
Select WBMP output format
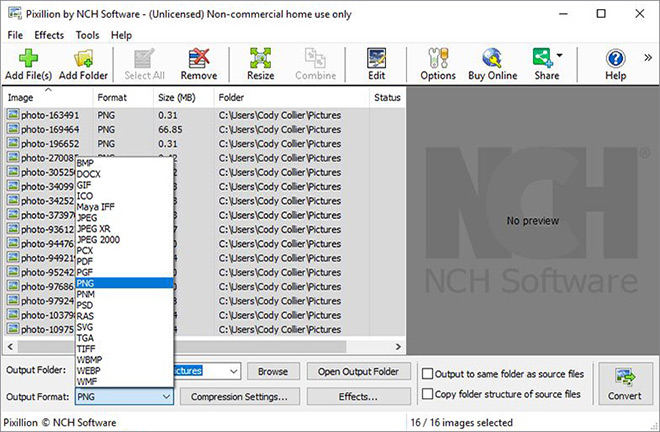(x=124, y=360)
